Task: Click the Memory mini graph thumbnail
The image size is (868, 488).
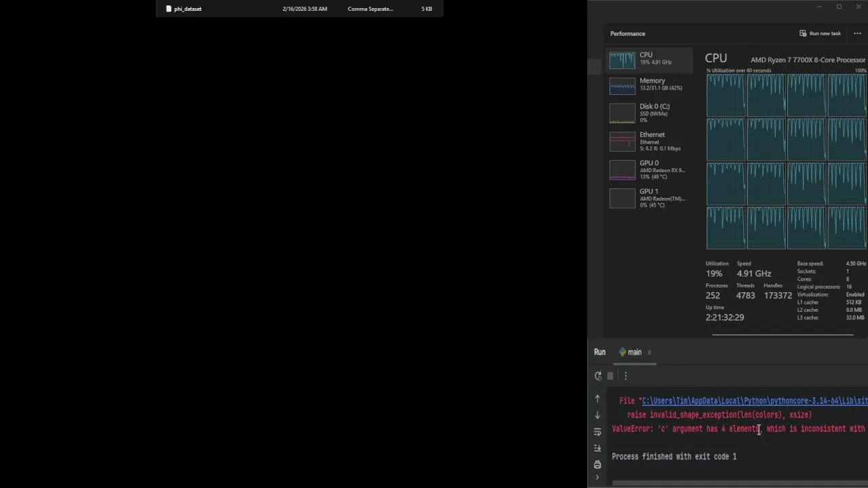Action: 623,85
